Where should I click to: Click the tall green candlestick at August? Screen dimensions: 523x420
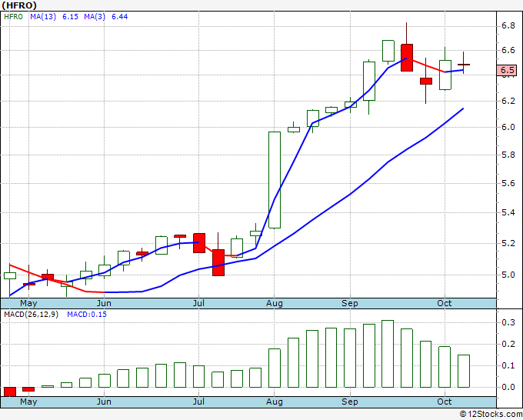(x=275, y=180)
